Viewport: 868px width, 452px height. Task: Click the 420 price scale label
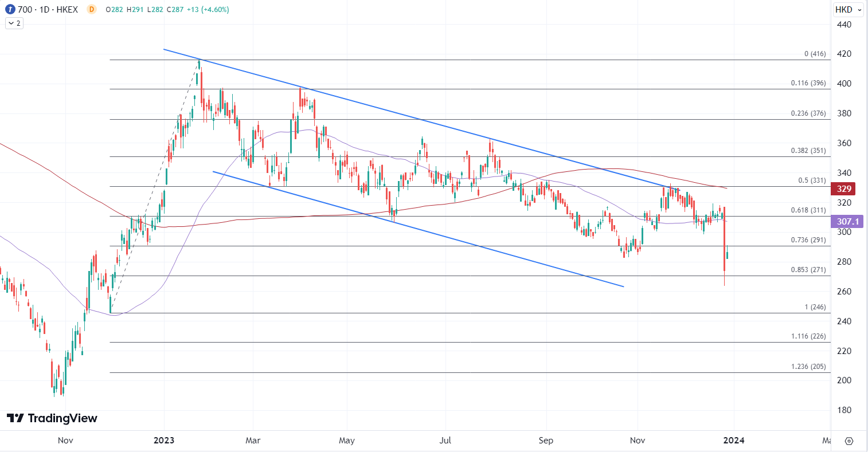tap(843, 54)
